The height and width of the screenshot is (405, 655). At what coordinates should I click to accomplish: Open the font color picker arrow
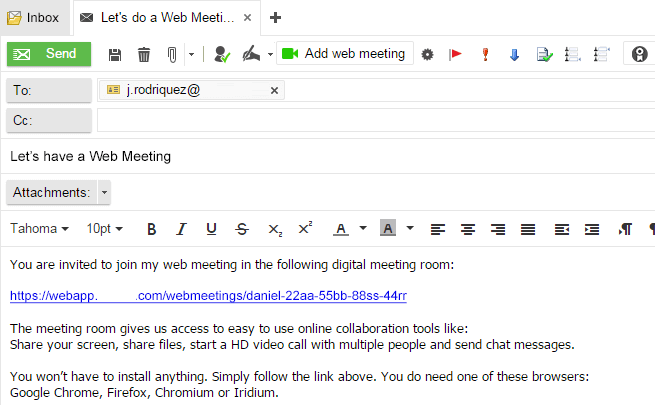pos(363,228)
